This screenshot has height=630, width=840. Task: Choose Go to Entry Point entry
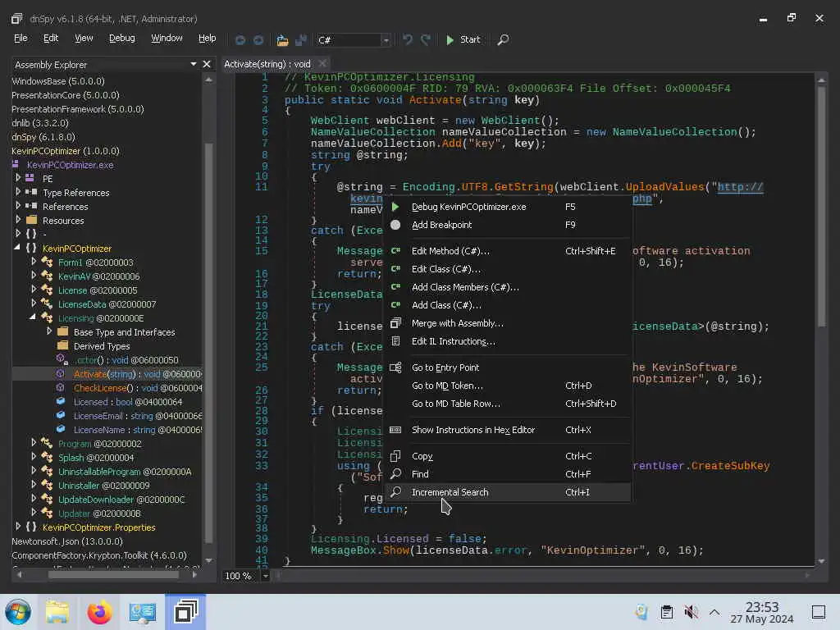(507, 367)
